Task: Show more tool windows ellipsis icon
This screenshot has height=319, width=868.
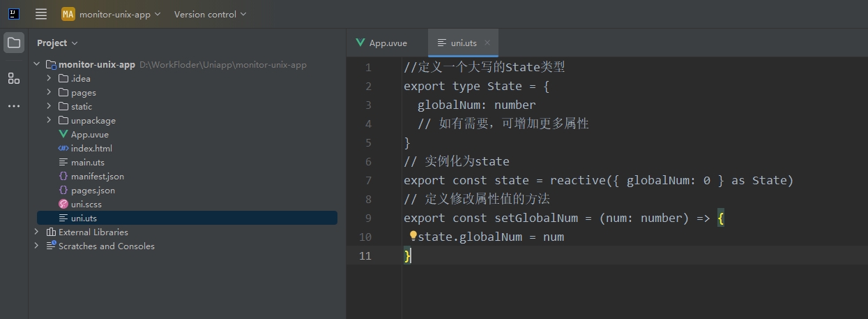Action: [x=14, y=106]
